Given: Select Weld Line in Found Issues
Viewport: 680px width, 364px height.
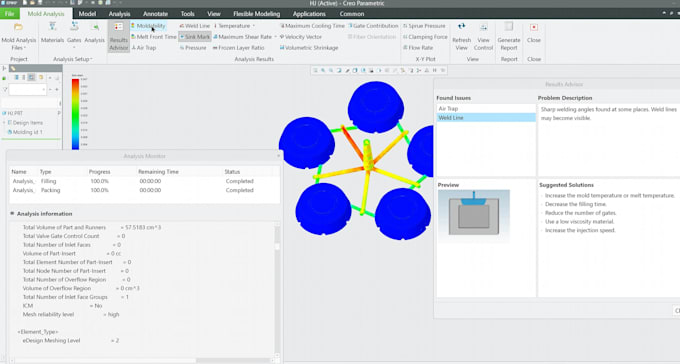Looking at the screenshot, I should (486, 118).
